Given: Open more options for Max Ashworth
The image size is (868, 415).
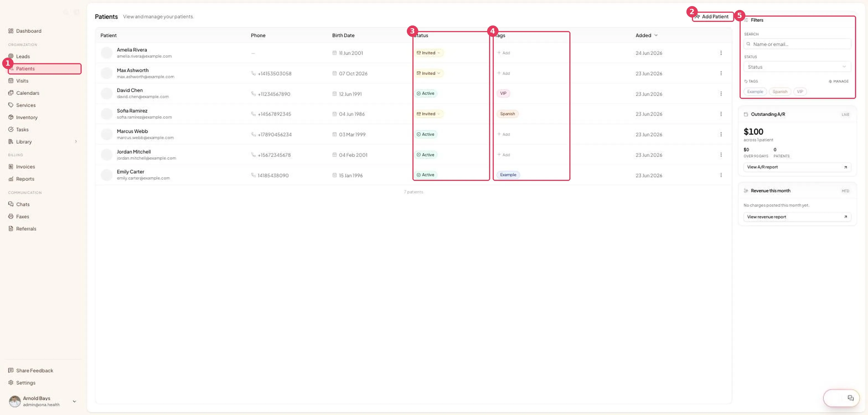Looking at the screenshot, I should 721,73.
